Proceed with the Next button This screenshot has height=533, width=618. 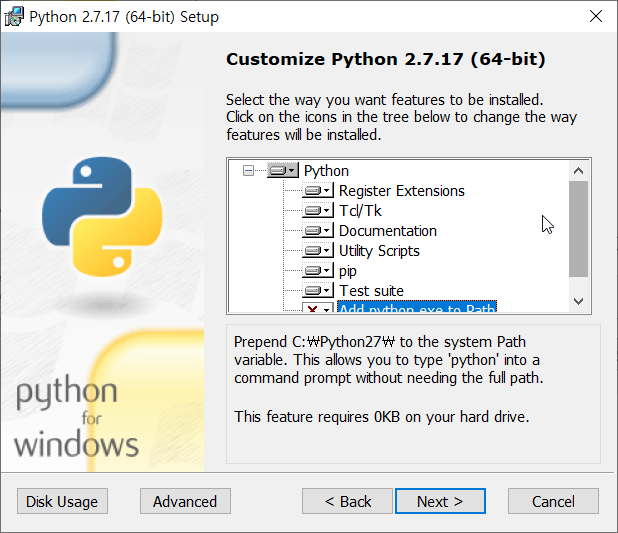tap(440, 501)
